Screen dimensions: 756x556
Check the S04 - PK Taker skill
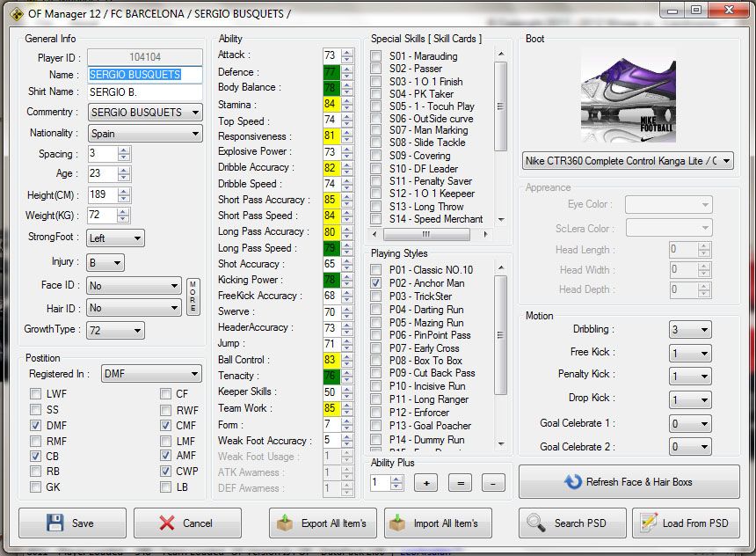pos(376,94)
